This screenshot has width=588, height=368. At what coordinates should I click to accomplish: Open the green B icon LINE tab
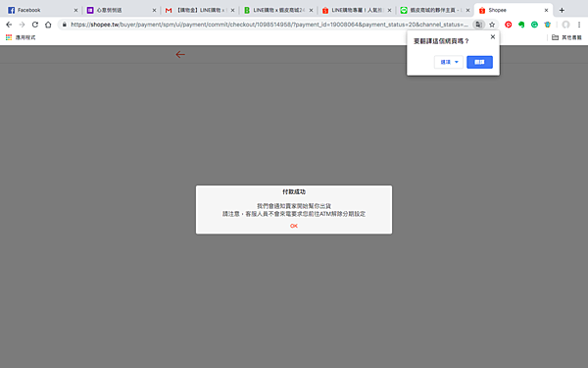(277, 10)
